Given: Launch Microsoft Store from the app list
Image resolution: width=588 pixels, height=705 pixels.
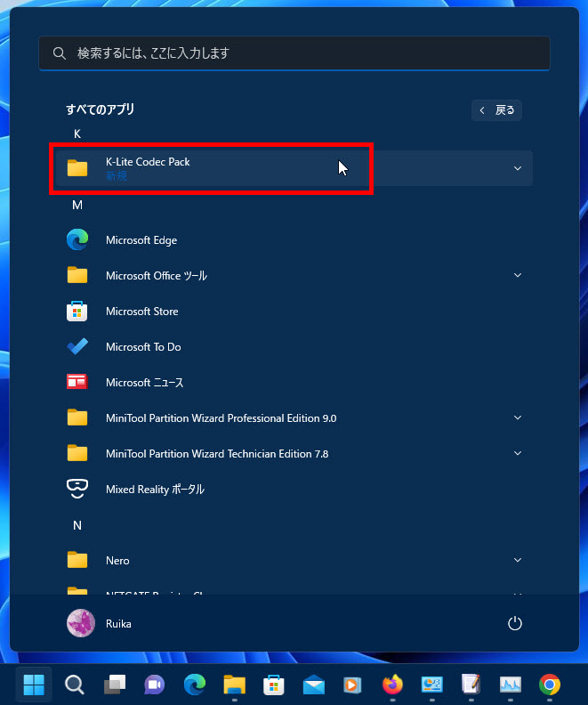Looking at the screenshot, I should [141, 312].
